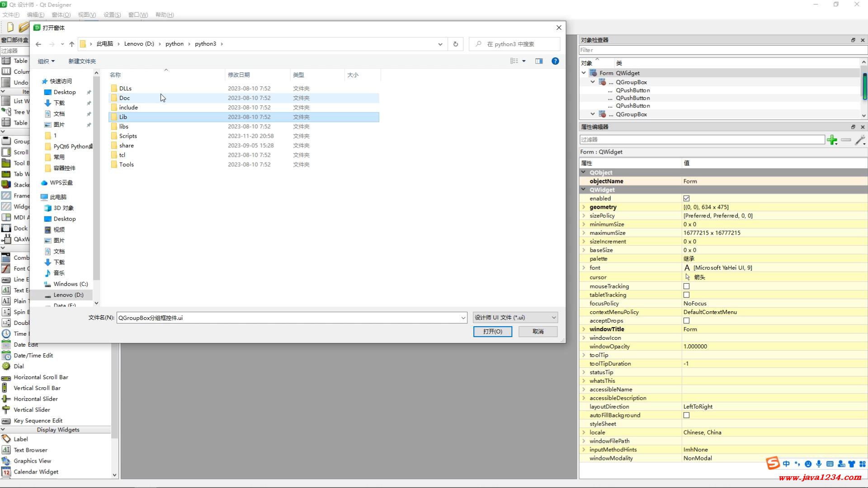Image resolution: width=868 pixels, height=488 pixels.
Task: Click the file name input field
Action: click(289, 318)
